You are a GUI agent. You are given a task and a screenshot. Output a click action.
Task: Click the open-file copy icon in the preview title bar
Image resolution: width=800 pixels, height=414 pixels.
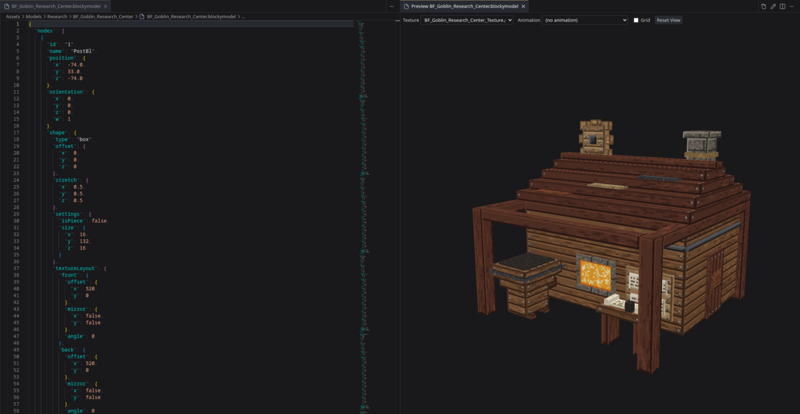(763, 7)
